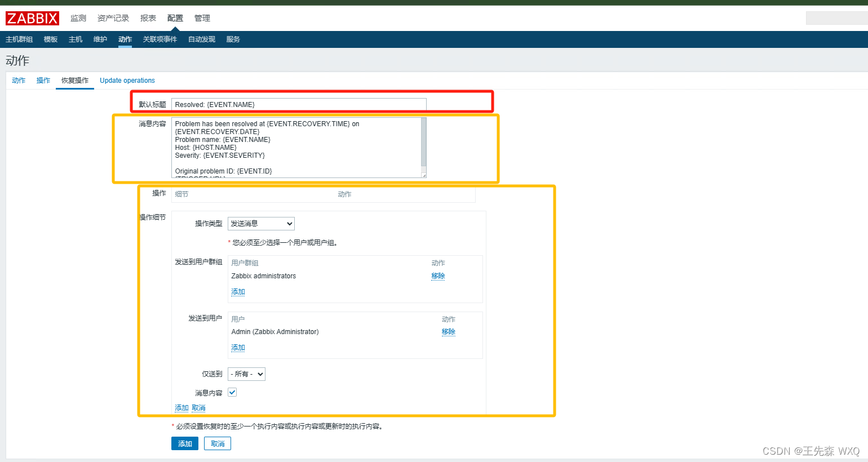868x462 pixels.
Task: Go to 自动发现 submenu
Action: (x=202, y=39)
